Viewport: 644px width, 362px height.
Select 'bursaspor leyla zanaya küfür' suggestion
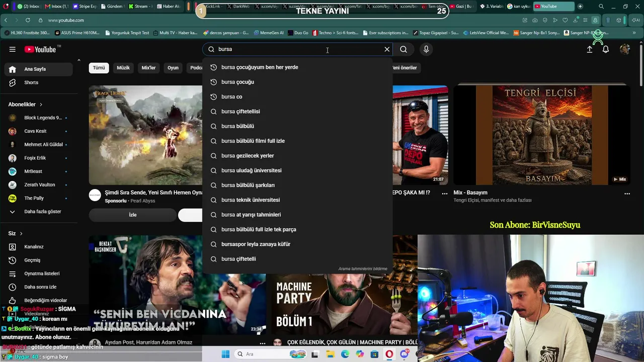pyautogui.click(x=297, y=244)
